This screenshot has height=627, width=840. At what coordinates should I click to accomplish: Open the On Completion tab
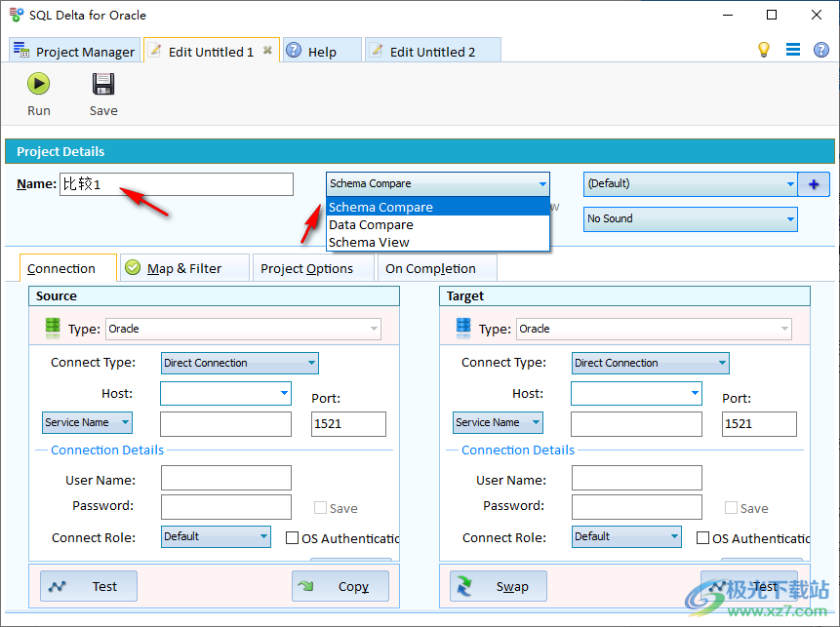(x=437, y=268)
